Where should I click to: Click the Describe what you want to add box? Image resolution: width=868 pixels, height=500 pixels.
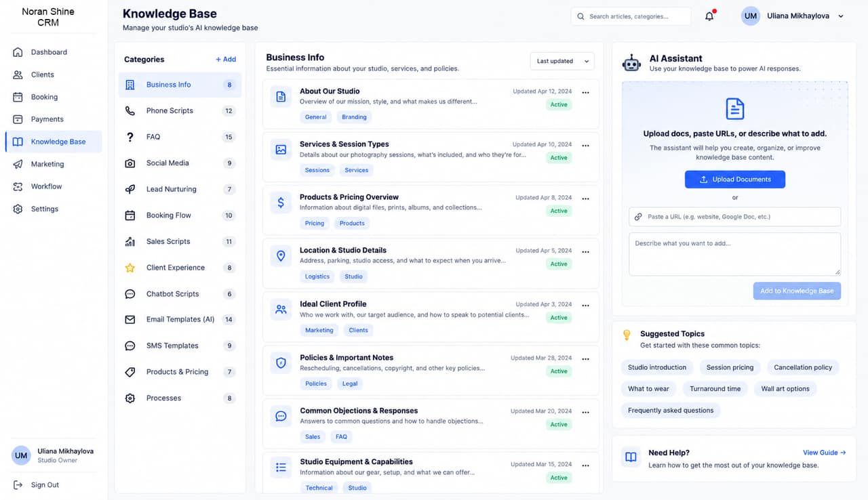[735, 254]
